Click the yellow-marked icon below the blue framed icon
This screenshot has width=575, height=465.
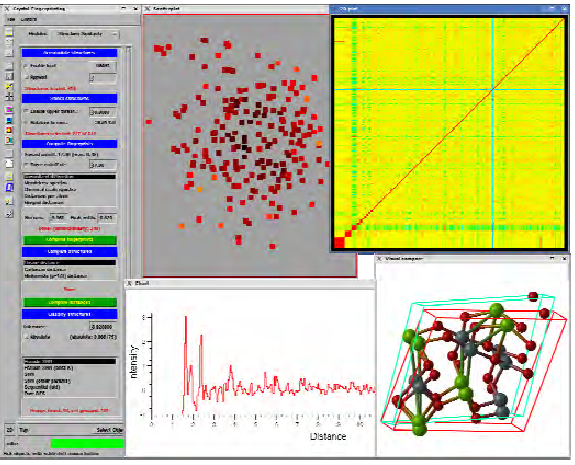pos(9,200)
